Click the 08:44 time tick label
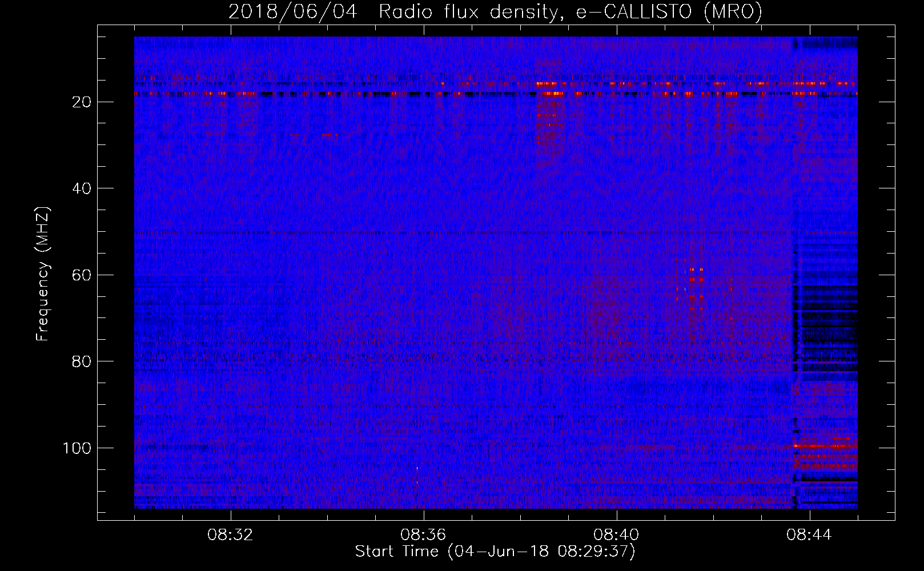 point(809,535)
